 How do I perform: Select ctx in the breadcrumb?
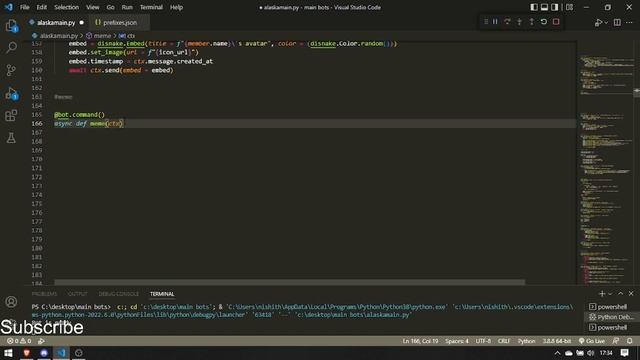pos(131,36)
